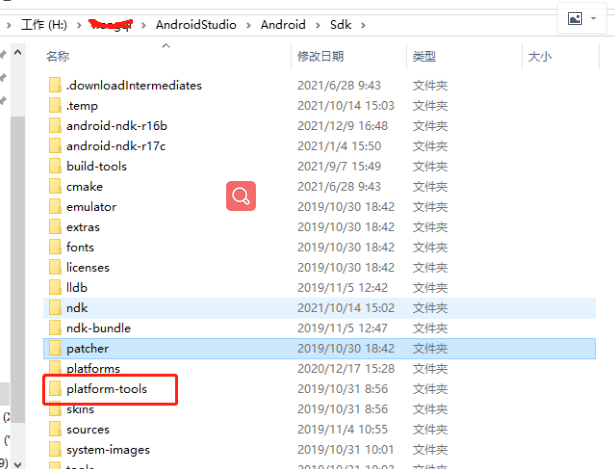This screenshot has height=469, width=615.
Task: Sort by 名称 column header
Action: tap(58, 56)
